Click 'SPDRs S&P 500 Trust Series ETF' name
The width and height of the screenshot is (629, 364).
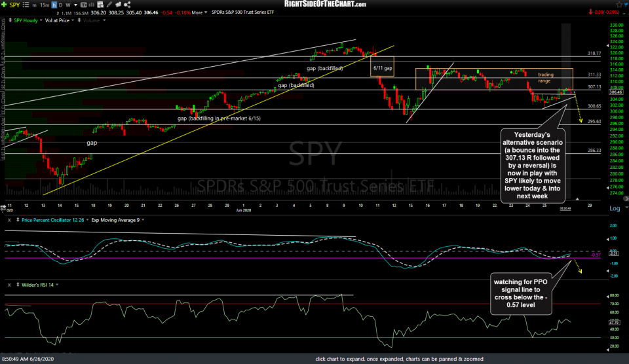pos(242,12)
